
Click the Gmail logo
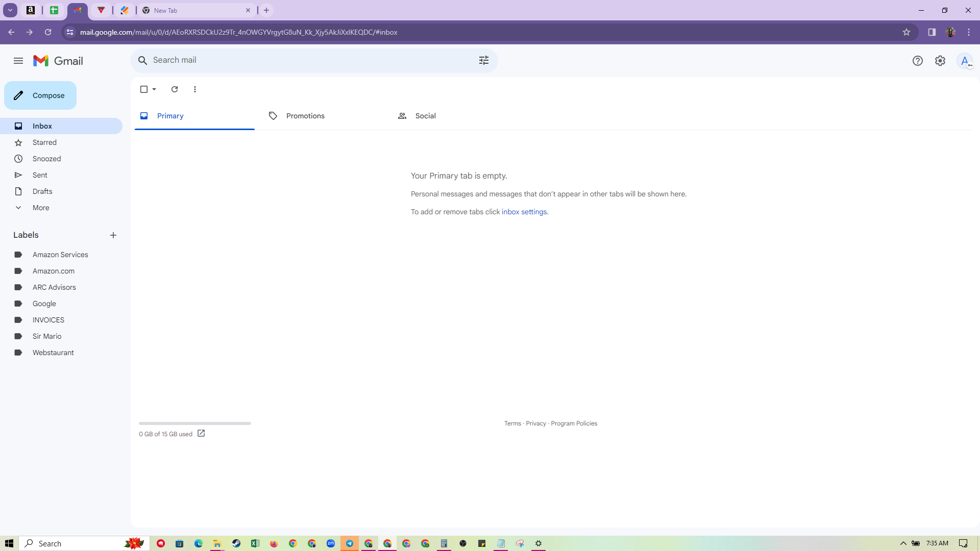click(x=58, y=61)
